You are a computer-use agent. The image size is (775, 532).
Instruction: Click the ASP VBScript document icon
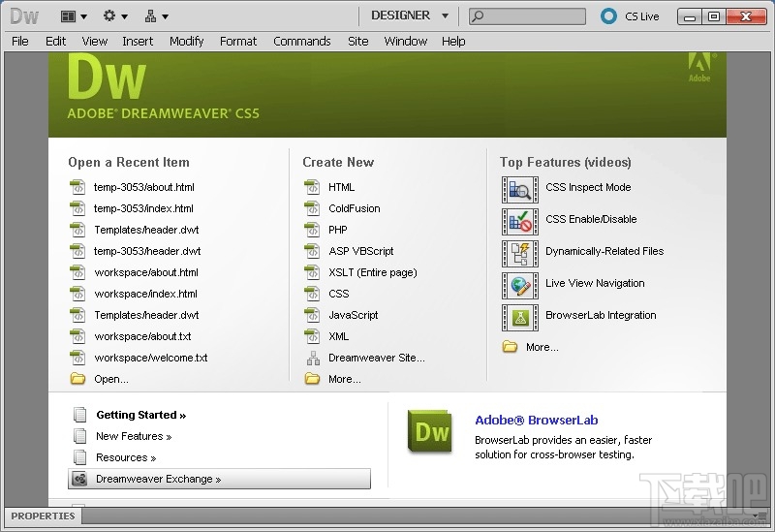pyautogui.click(x=312, y=251)
